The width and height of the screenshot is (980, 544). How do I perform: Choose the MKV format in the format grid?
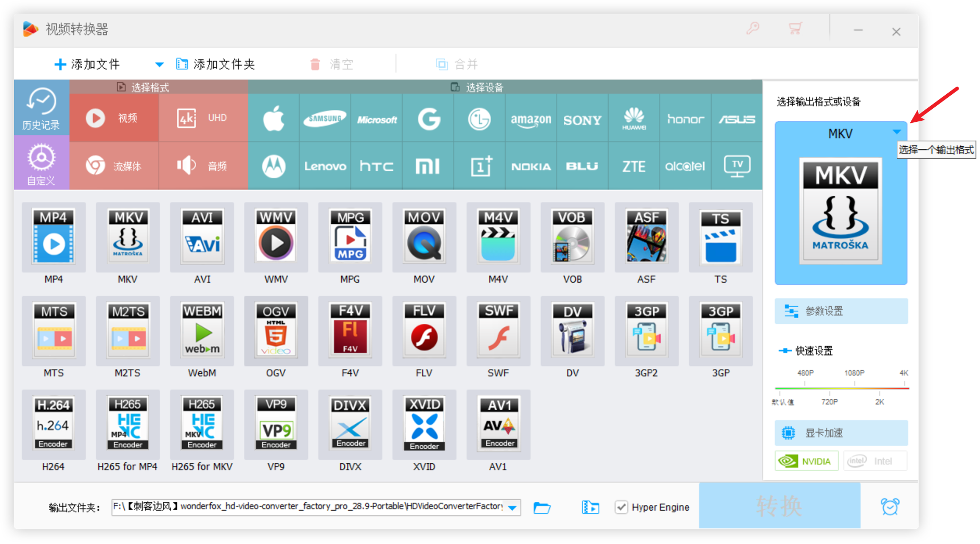click(x=128, y=237)
